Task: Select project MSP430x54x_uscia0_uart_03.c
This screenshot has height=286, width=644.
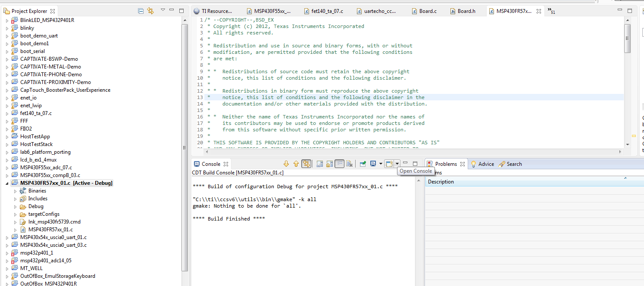Action: [x=53, y=245]
